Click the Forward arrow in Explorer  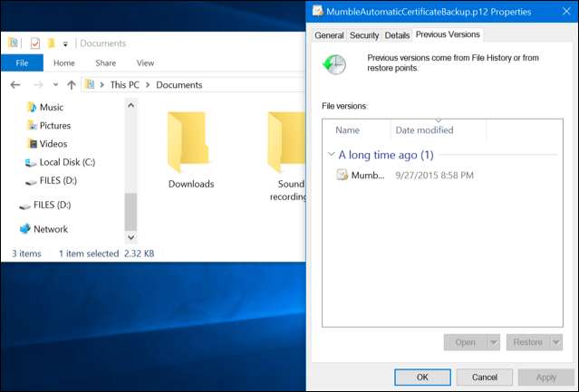(38, 85)
